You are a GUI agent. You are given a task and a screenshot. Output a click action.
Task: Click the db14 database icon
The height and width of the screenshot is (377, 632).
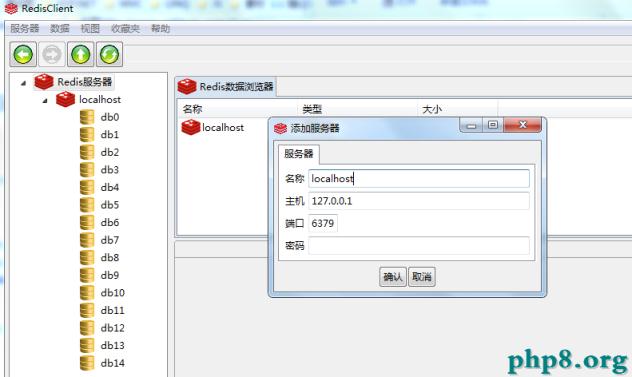click(x=87, y=363)
